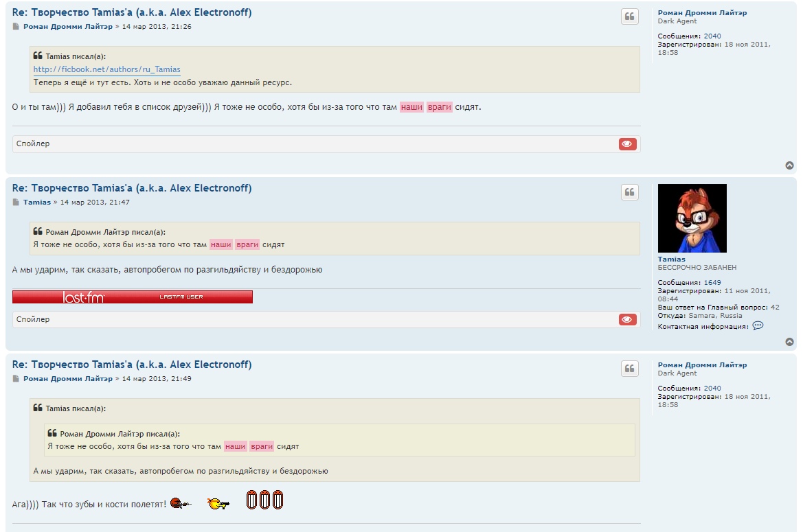Click quote mark in nested Роман quote
The image size is (803, 532).
[52, 432]
